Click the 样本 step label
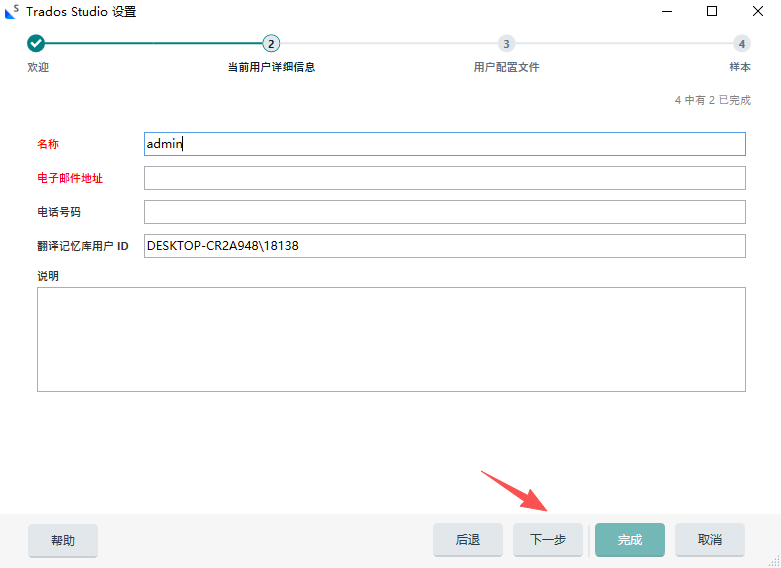Image resolution: width=781 pixels, height=568 pixels. [740, 67]
